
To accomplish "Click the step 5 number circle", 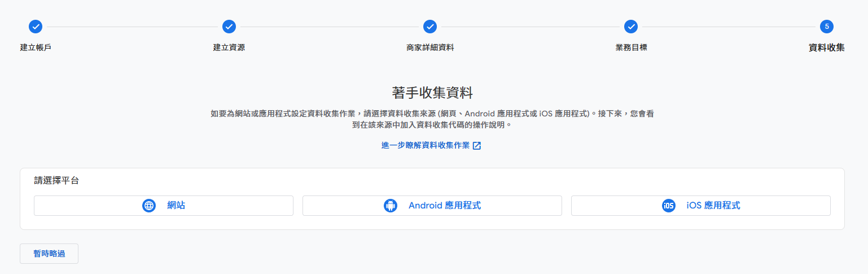I will tap(827, 27).
